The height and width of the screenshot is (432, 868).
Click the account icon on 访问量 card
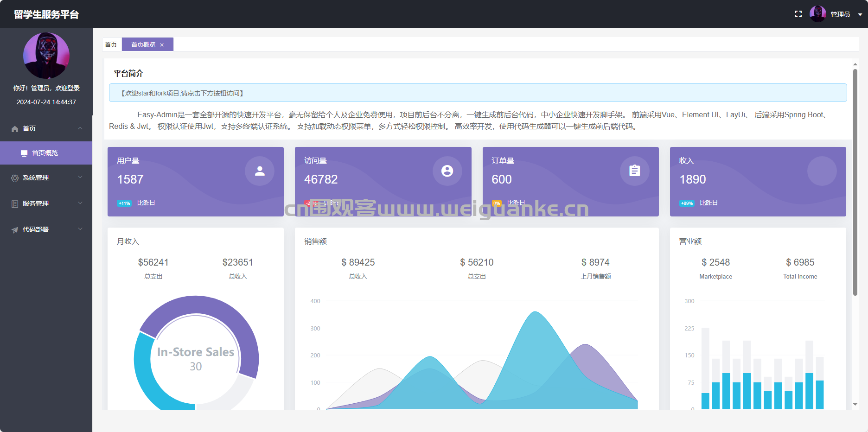[x=447, y=171]
